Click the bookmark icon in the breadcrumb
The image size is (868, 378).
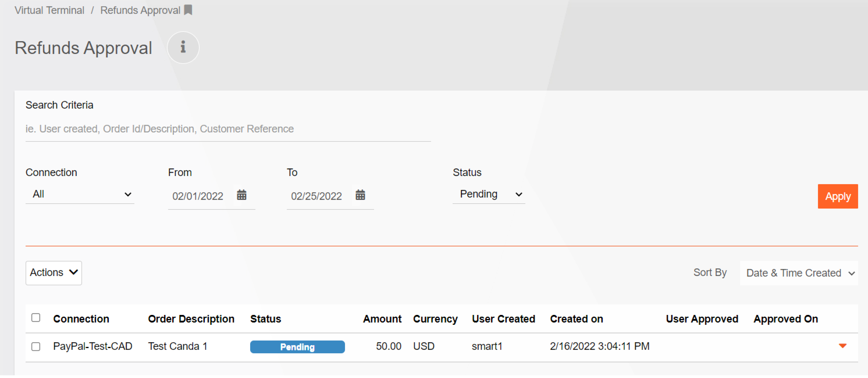[x=188, y=10]
